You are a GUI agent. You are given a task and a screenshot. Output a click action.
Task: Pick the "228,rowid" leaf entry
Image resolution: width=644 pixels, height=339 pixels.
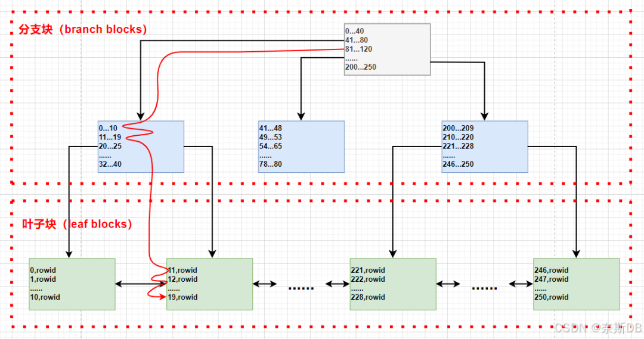[x=368, y=297]
